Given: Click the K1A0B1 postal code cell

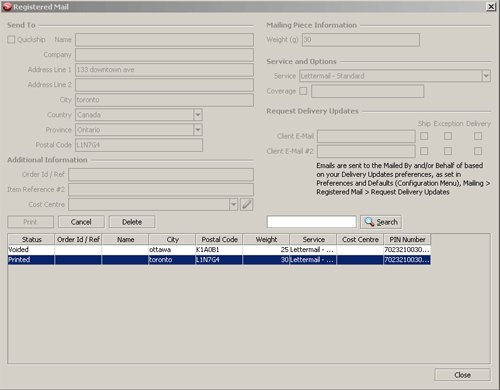Looking at the screenshot, I should (x=219, y=250).
